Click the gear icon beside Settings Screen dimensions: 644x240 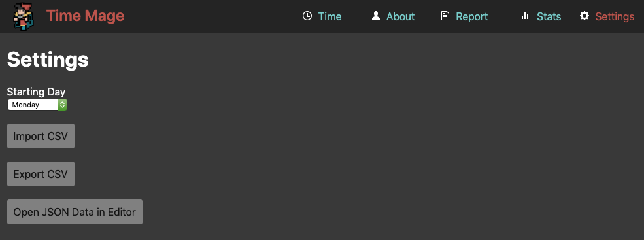[x=585, y=16]
